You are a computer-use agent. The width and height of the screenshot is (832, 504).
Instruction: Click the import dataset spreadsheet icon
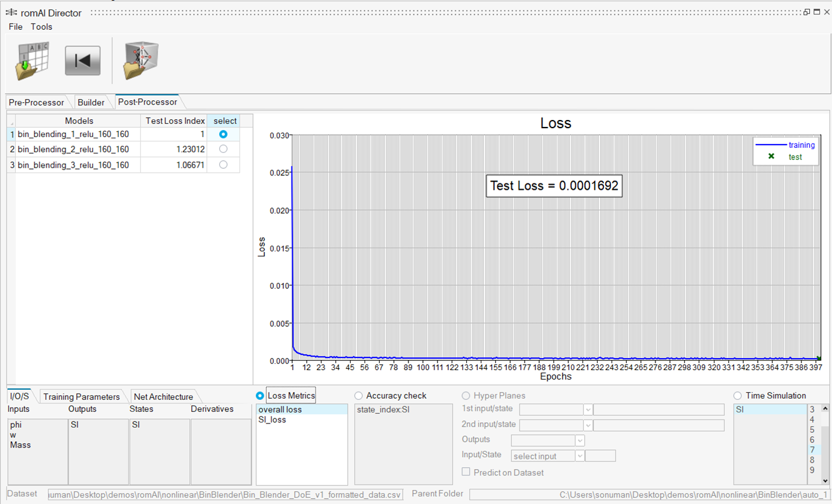tap(32, 61)
